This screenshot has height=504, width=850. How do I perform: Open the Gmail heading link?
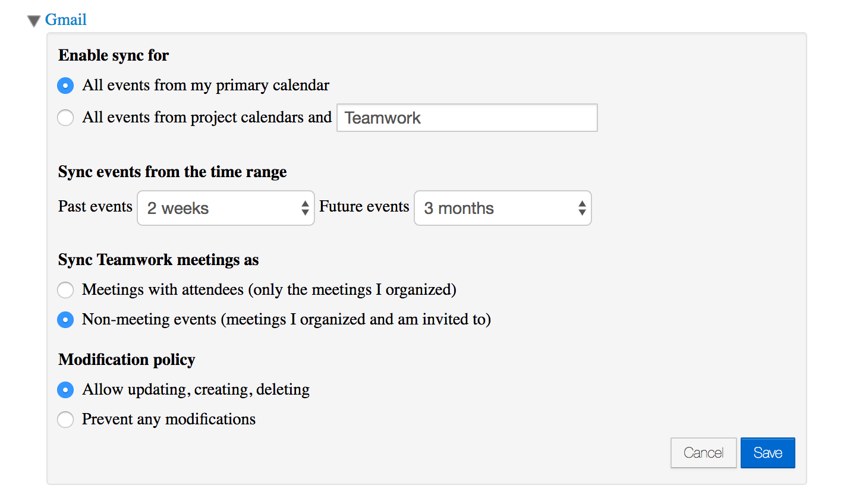click(x=66, y=20)
